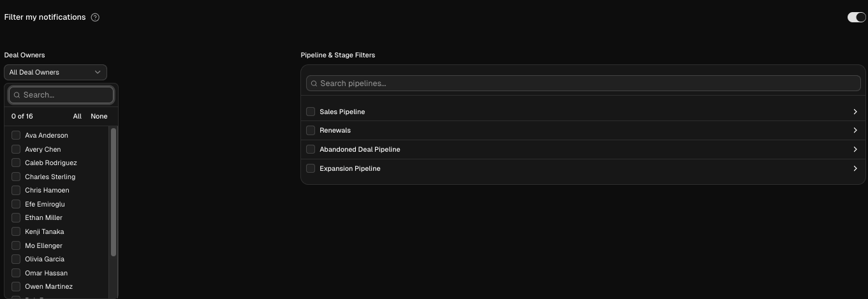This screenshot has width=868, height=299.
Task: Click All to select every deal owner
Action: (77, 116)
